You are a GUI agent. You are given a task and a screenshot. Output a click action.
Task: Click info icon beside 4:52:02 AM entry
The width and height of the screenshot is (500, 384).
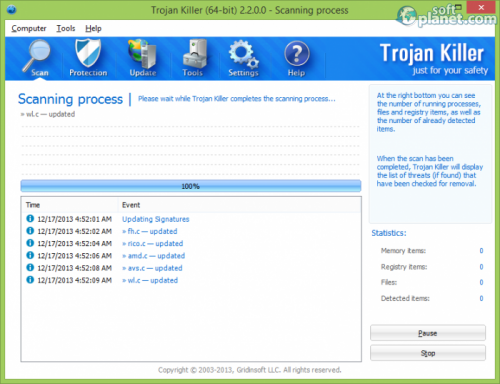click(30, 231)
